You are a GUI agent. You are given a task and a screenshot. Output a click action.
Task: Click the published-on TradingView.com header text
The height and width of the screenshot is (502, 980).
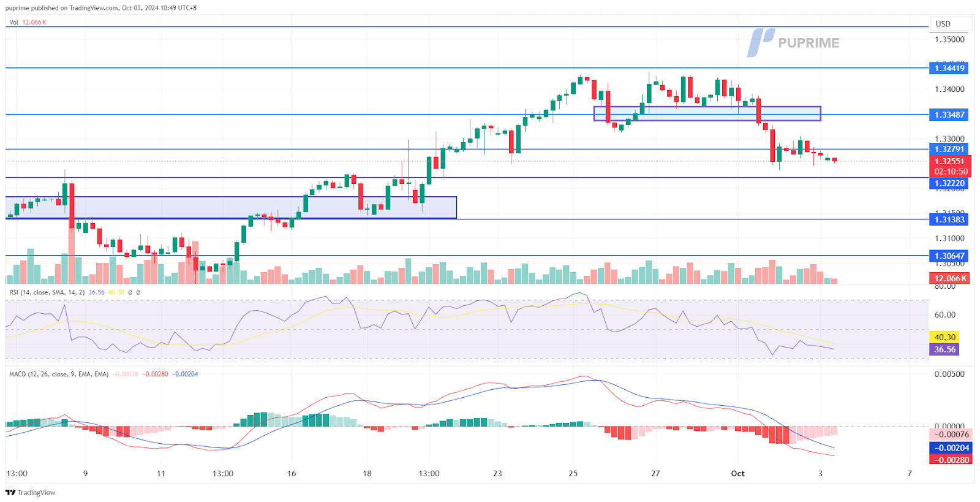[x=101, y=8]
